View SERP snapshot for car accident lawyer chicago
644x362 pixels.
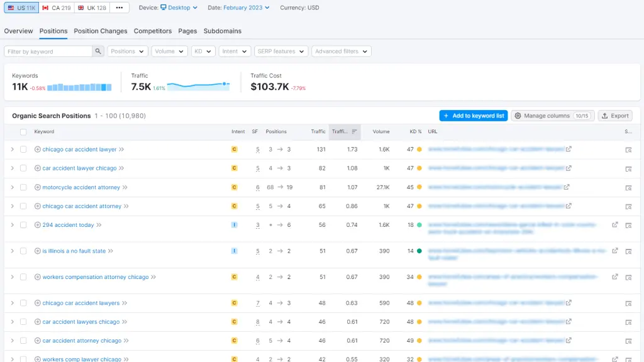tap(628, 168)
